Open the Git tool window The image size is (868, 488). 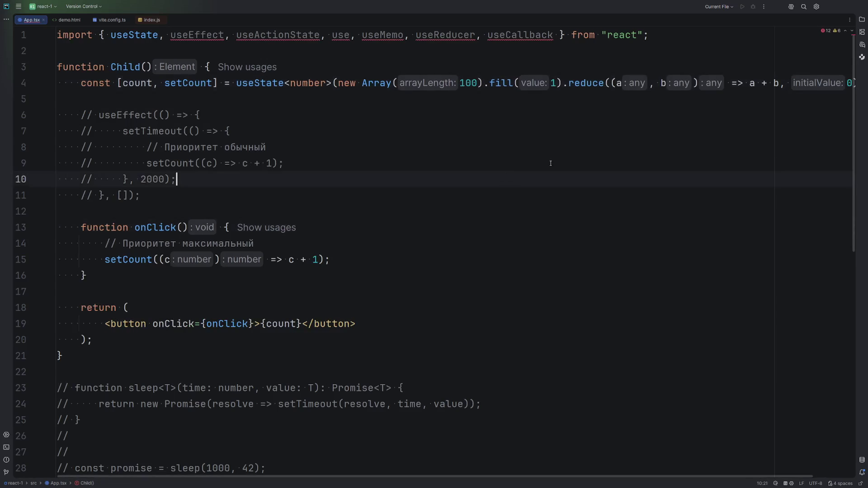click(6, 472)
